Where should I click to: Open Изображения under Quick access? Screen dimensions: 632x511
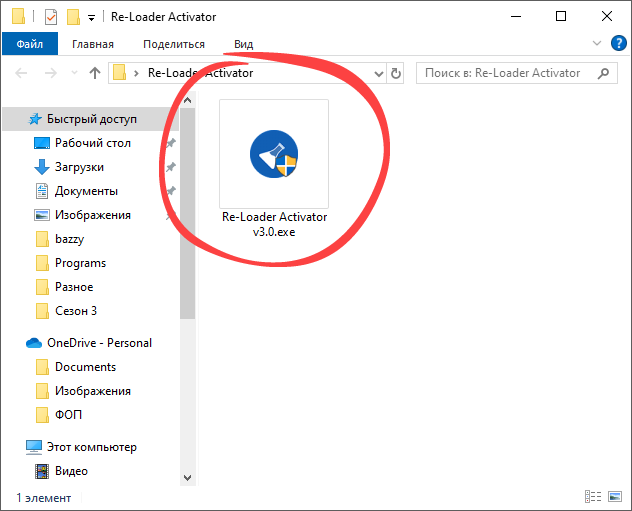93,215
